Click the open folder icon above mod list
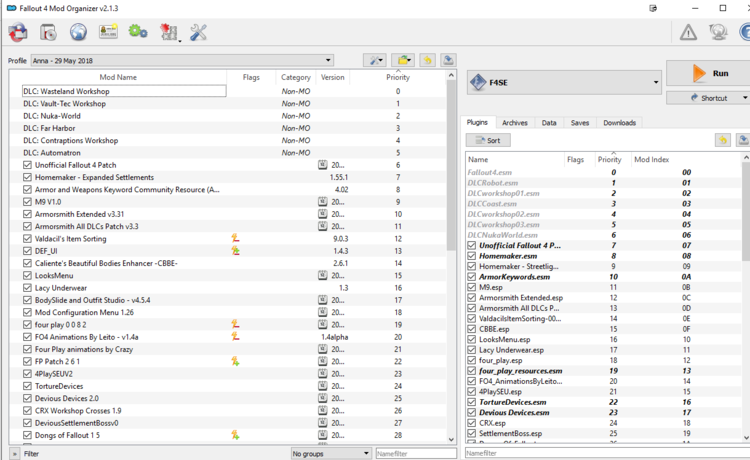Screen dimensions: 750x460 403,60
